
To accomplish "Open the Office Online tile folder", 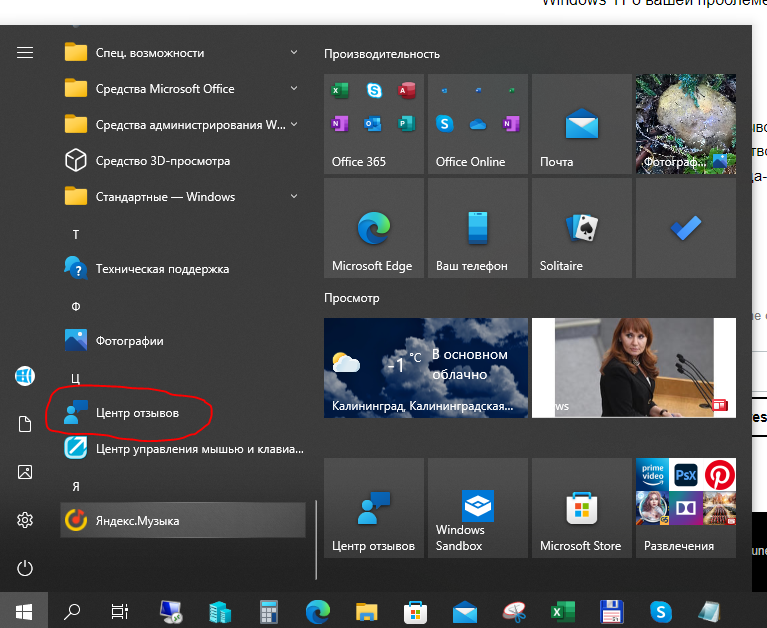I will click(x=478, y=124).
